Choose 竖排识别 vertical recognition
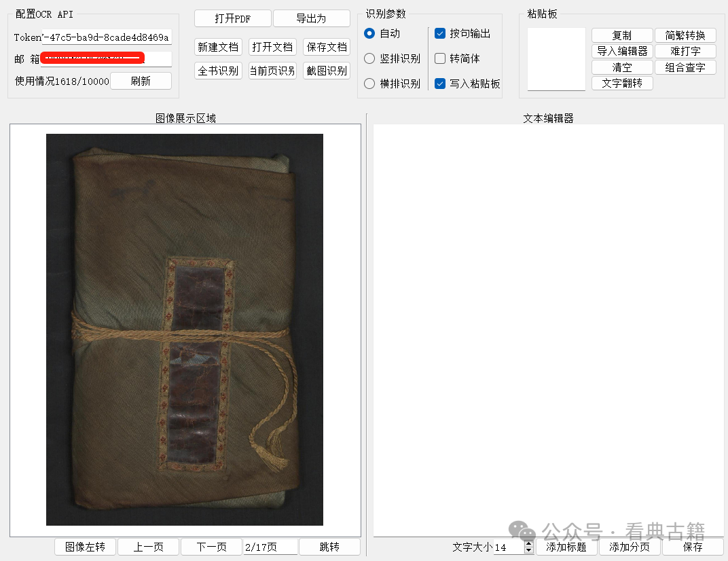The height and width of the screenshot is (561, 728). [369, 58]
